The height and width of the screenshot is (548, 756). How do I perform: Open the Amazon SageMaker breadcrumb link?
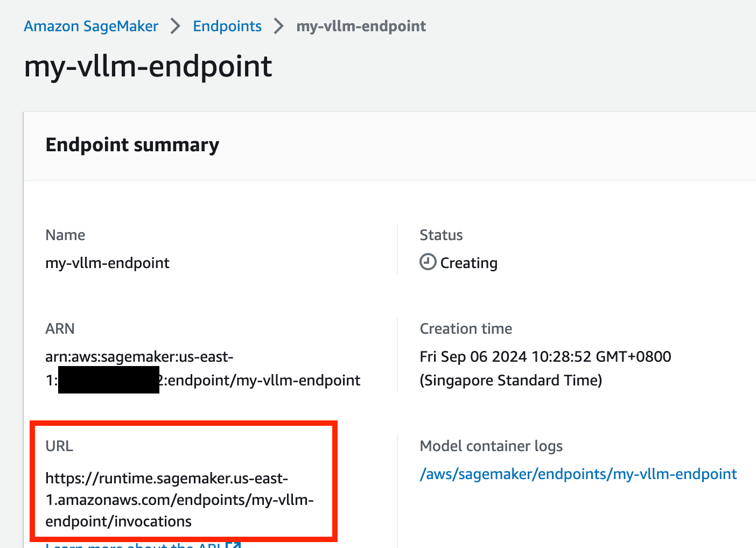pyautogui.click(x=91, y=26)
